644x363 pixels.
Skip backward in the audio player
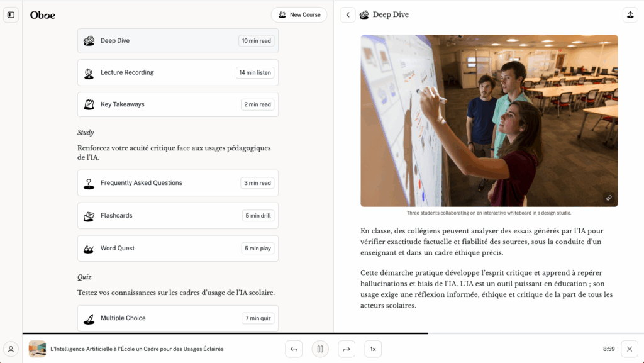tap(294, 349)
